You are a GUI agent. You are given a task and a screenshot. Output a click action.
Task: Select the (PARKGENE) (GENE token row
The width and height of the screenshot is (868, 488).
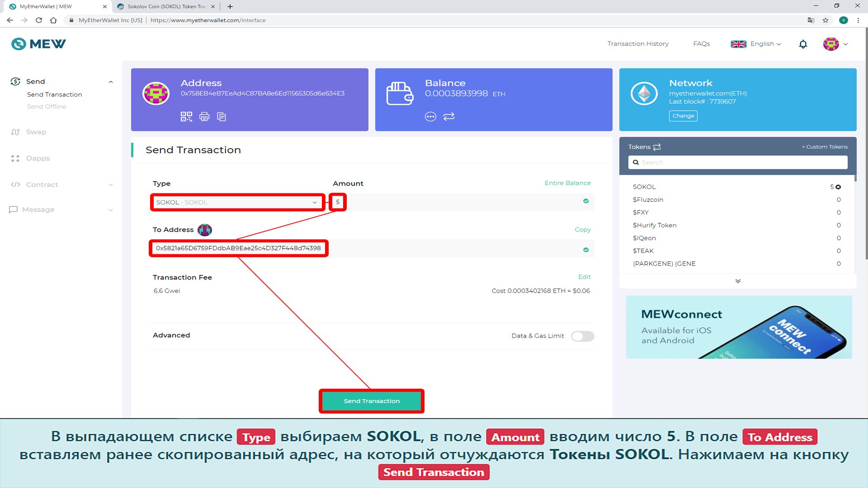point(737,264)
